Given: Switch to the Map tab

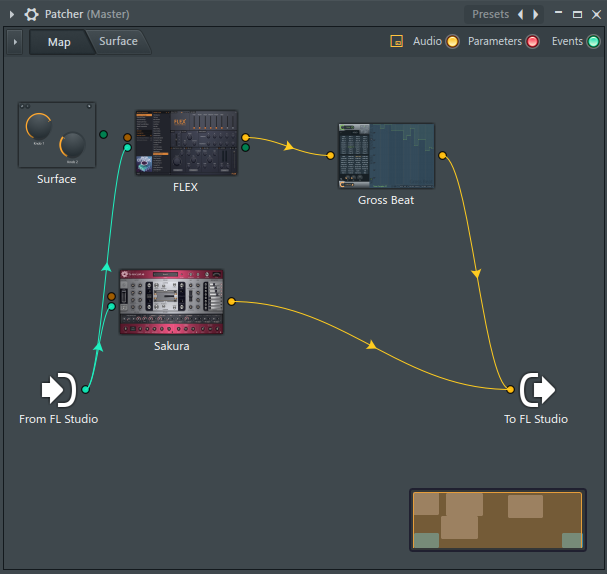Looking at the screenshot, I should click(59, 42).
